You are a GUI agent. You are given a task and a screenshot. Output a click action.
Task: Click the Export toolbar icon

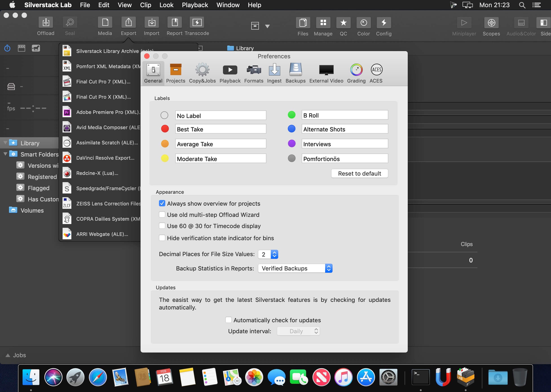click(x=128, y=22)
